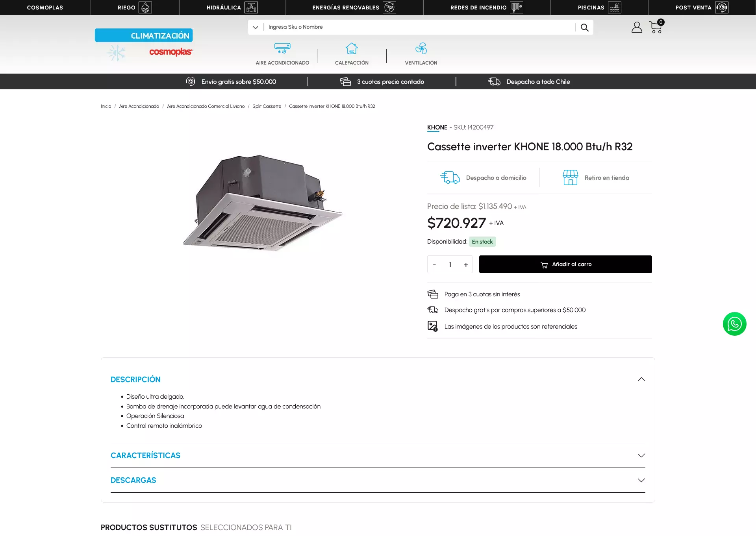The image size is (756, 536).
Task: Expand the Descargas section
Action: point(641,480)
